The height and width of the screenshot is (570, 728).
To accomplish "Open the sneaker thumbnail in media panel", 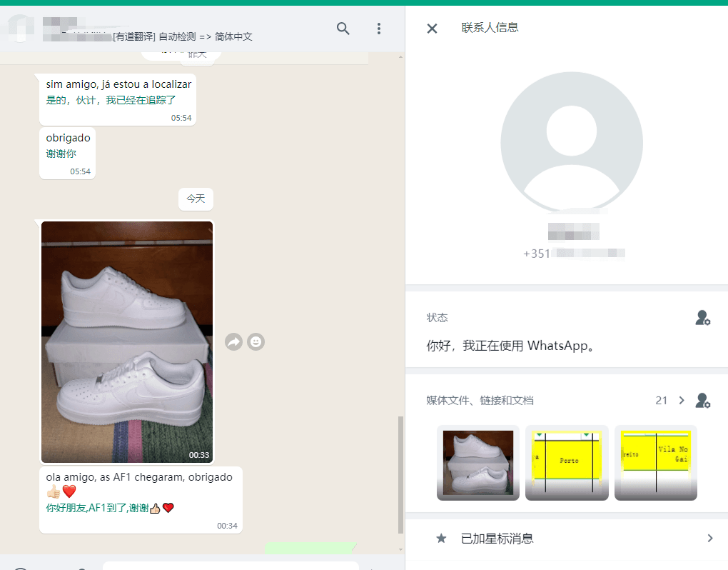I will coord(477,463).
